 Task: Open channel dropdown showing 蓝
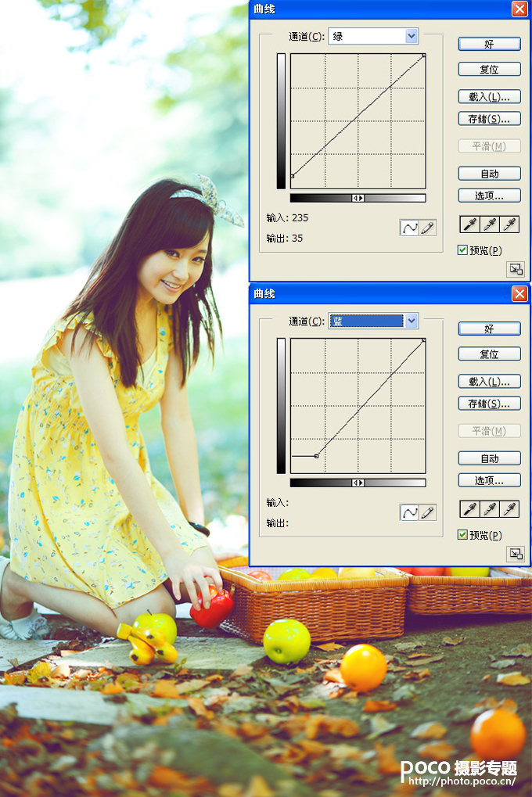coord(373,321)
